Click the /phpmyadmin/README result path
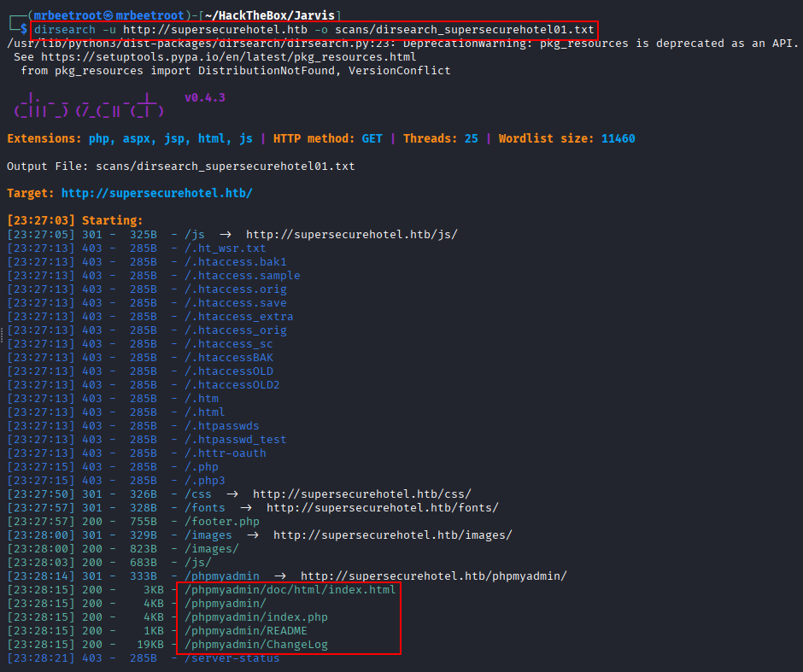The width and height of the screenshot is (803, 672). point(246,630)
